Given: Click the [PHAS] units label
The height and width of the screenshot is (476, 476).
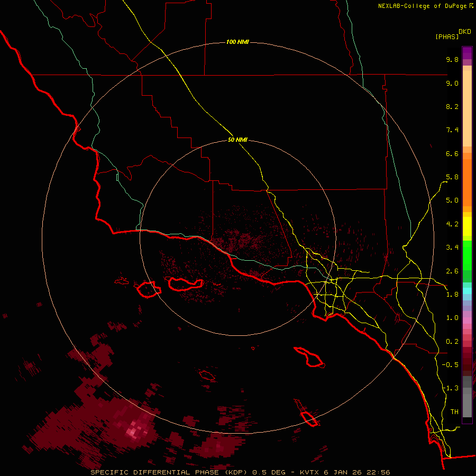Looking at the screenshot, I should (447, 37).
